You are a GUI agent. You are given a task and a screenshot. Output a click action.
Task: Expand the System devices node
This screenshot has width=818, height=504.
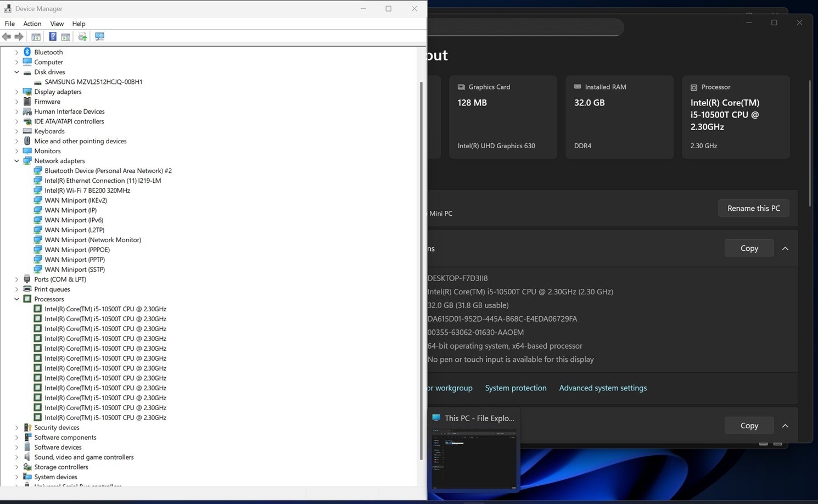click(x=16, y=477)
